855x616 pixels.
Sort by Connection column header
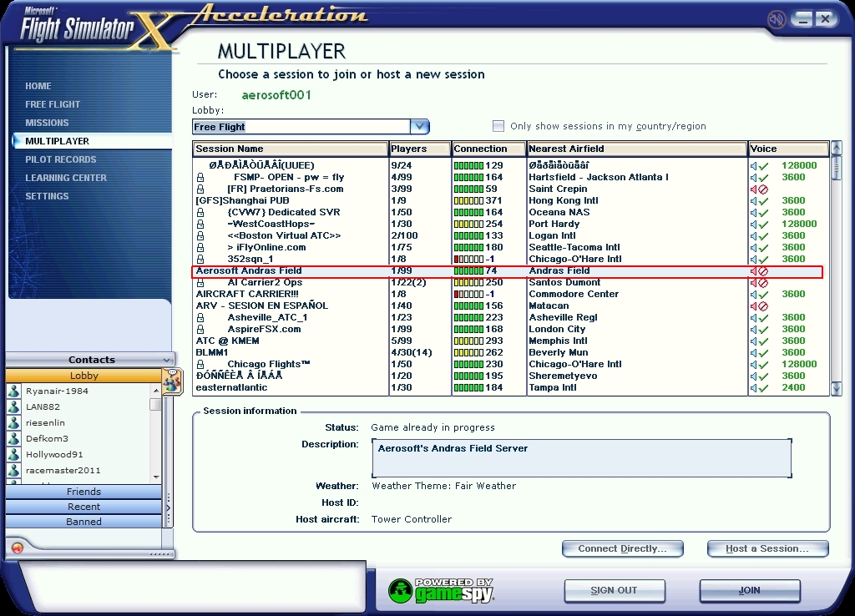coord(488,149)
